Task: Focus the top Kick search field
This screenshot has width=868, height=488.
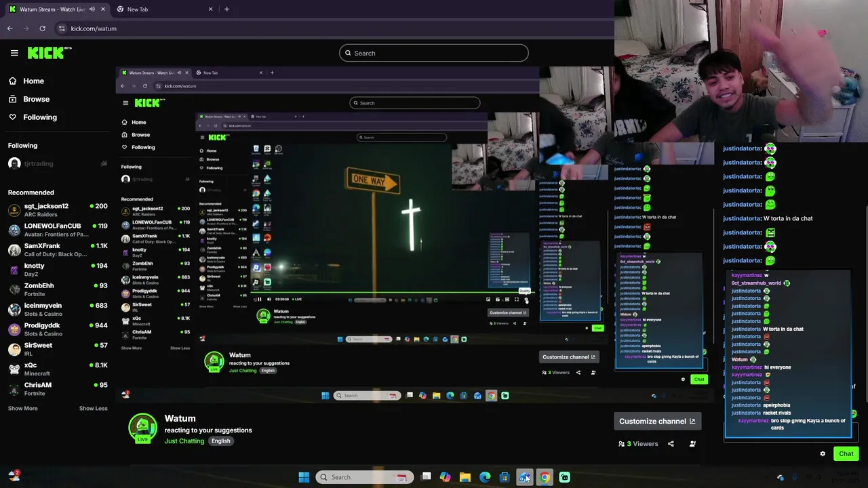Action: click(434, 53)
